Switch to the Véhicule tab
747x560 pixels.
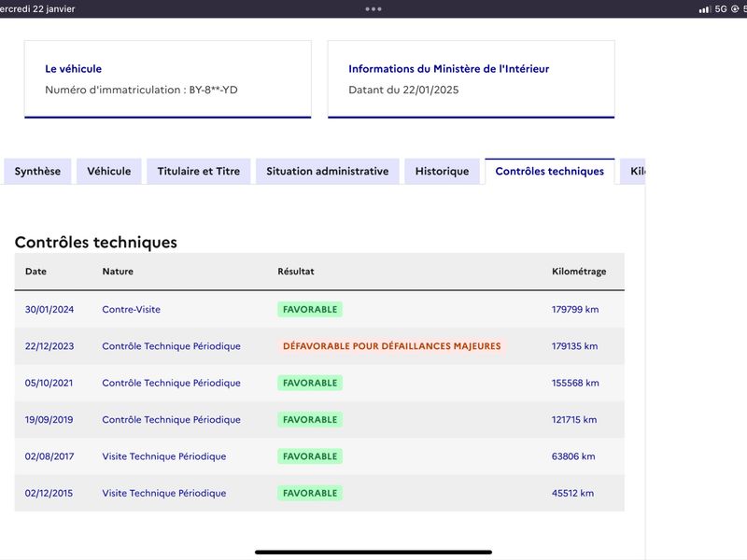point(109,172)
